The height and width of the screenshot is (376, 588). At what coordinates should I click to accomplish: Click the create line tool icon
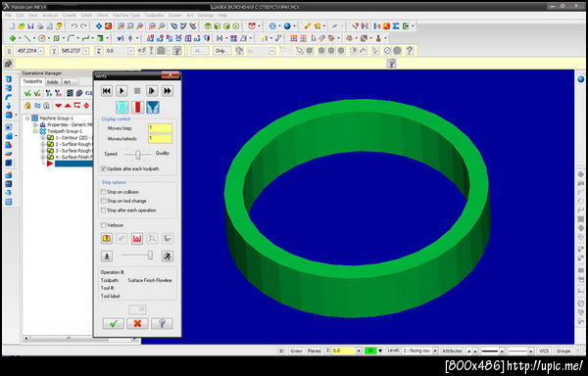tap(27, 38)
